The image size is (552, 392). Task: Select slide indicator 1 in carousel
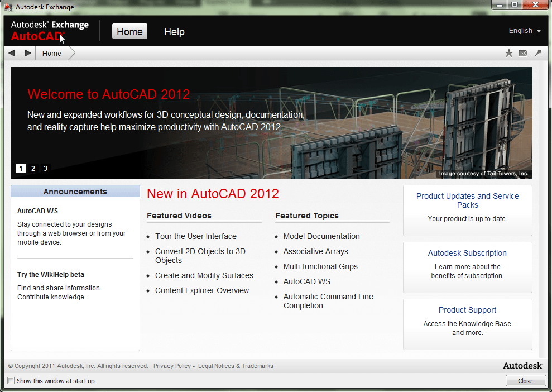[x=21, y=168]
